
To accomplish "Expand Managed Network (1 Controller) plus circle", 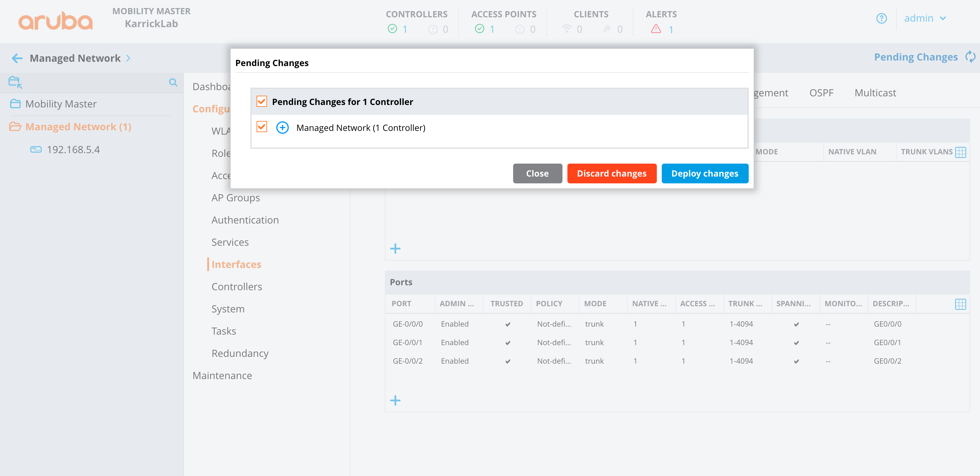I will [x=282, y=127].
